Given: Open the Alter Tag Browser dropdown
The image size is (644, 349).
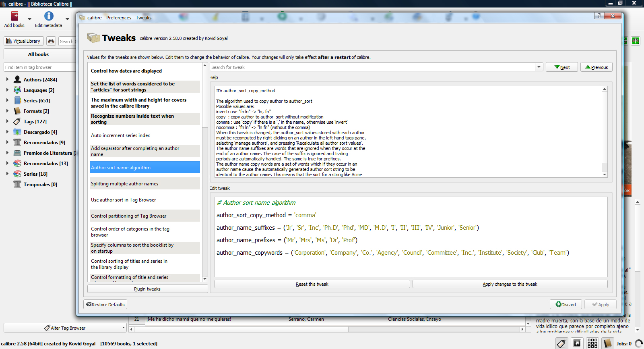Looking at the screenshot, I should (x=65, y=328).
